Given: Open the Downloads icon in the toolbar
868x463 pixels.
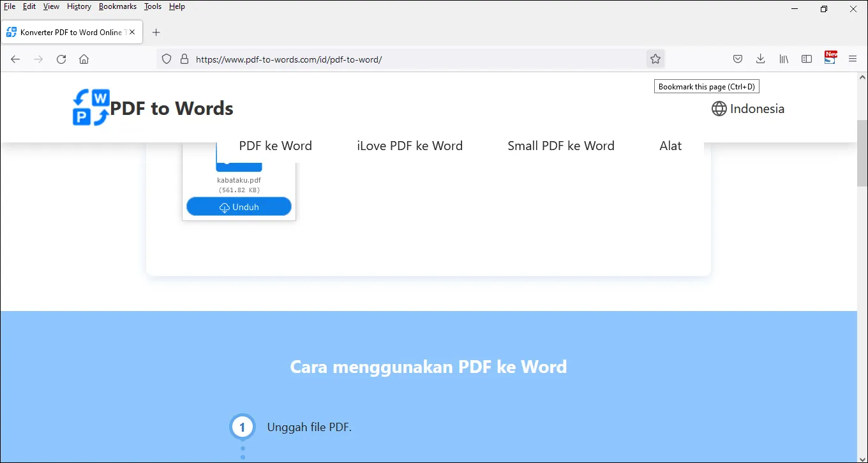Looking at the screenshot, I should pyautogui.click(x=760, y=59).
